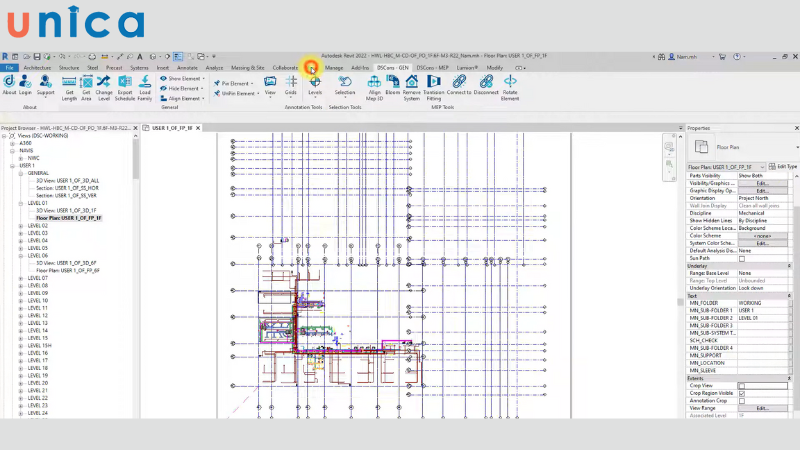Toggle the Crop Region Visible checkbox

pos(741,393)
